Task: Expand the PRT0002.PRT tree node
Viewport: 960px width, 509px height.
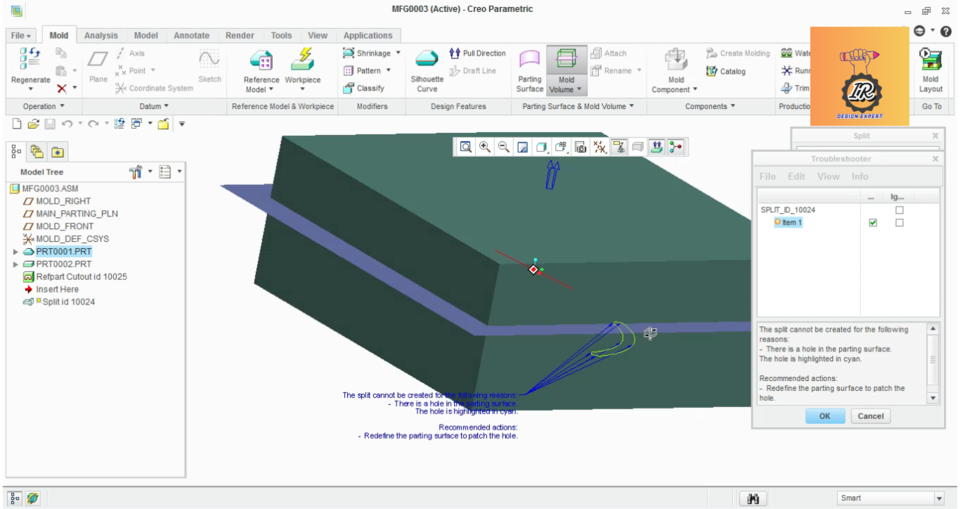Action: (15, 264)
